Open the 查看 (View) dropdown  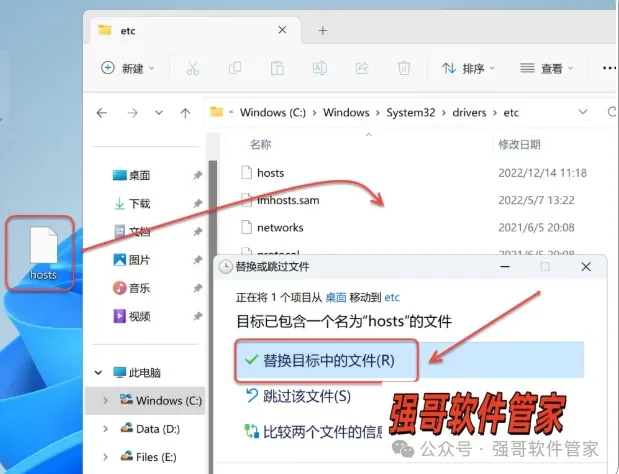546,68
